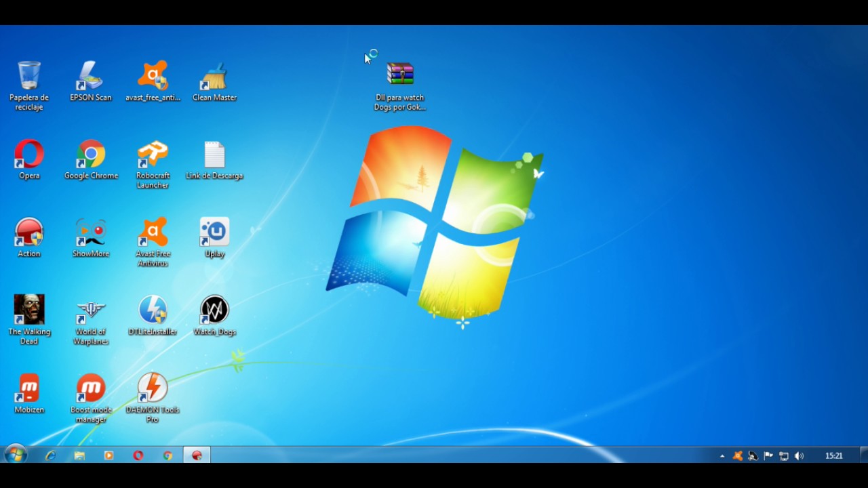Screen dimensions: 868x488
Task: Select the Opera desktop shortcut
Action: coord(29,159)
